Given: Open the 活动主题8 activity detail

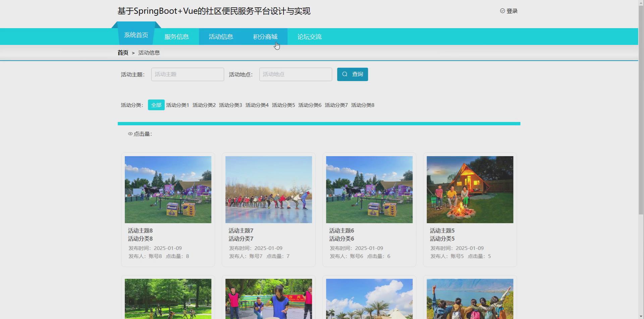Looking at the screenshot, I should tap(140, 231).
